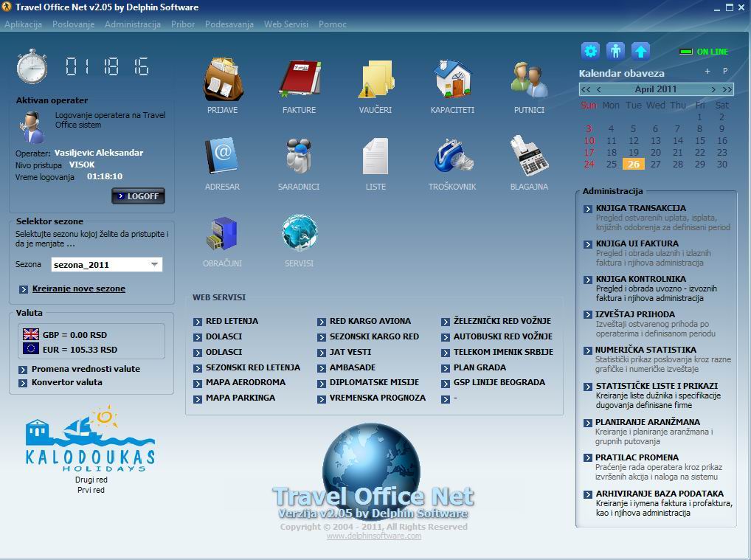The width and height of the screenshot is (751, 560).
Task: Open MAPA AERODROMA web service
Action: [245, 382]
